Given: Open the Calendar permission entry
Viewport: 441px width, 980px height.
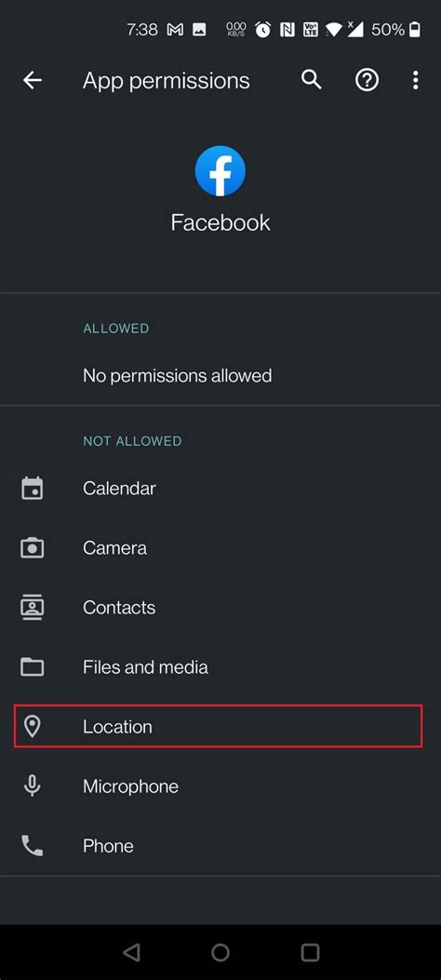Looking at the screenshot, I should pyautogui.click(x=220, y=488).
